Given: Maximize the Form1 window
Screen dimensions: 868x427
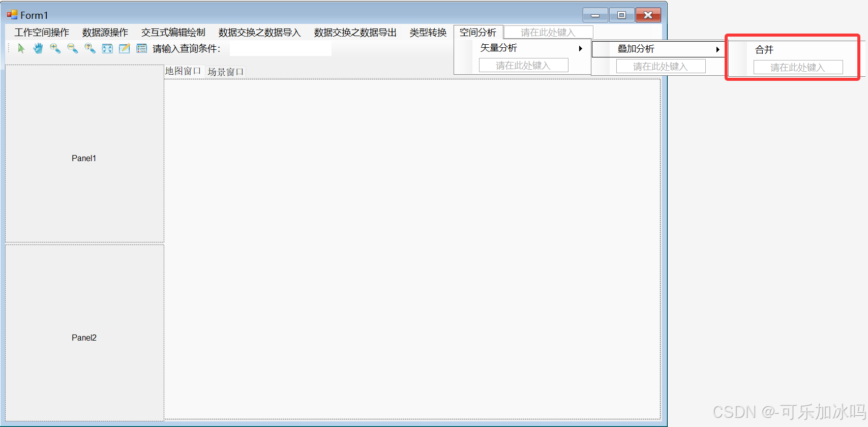Looking at the screenshot, I should [x=621, y=15].
